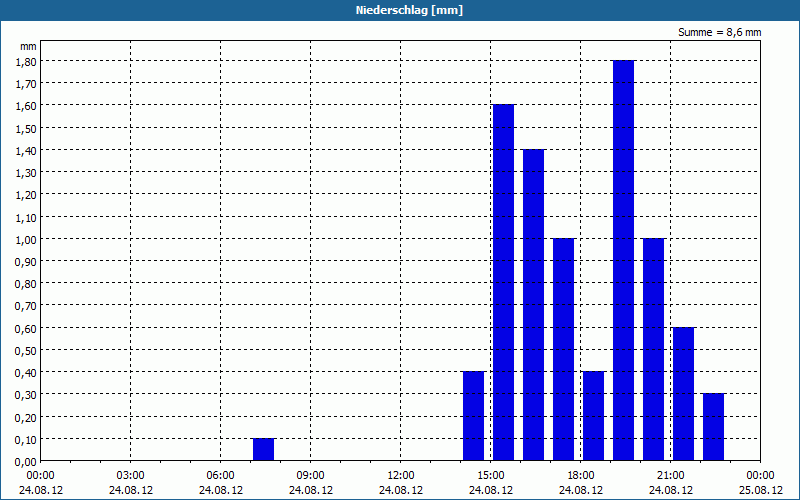Click the 1,50 y-axis value

28,128
